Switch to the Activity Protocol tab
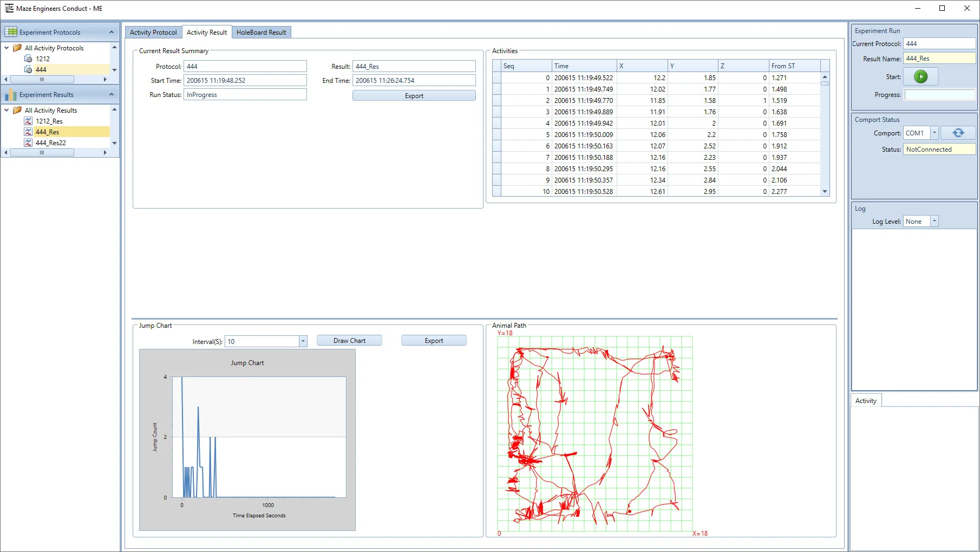980x552 pixels. tap(153, 33)
